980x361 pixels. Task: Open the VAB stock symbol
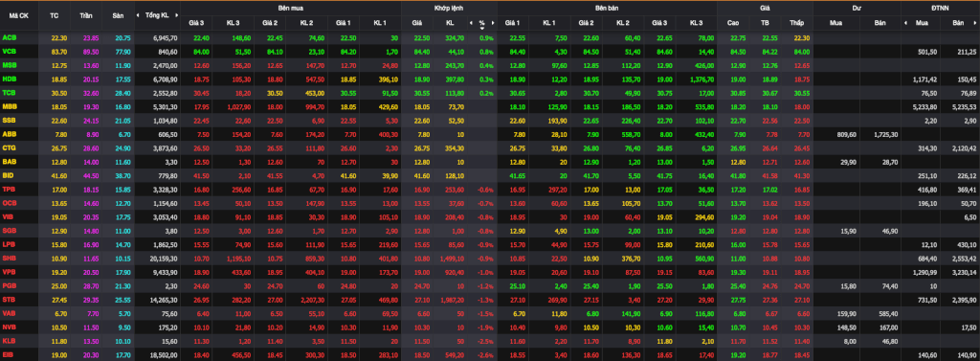10,313
